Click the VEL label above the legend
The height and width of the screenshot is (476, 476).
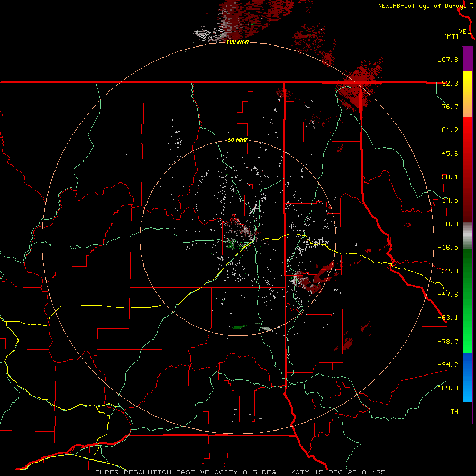click(x=464, y=32)
